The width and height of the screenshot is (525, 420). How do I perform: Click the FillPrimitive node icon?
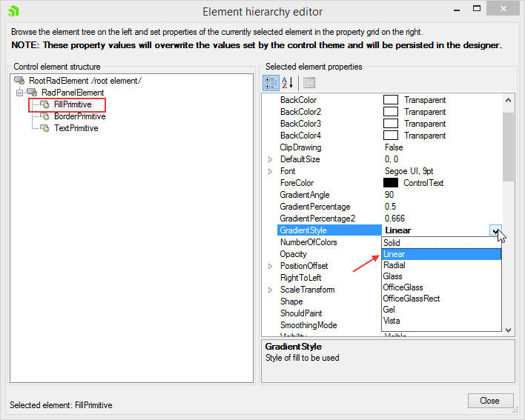point(44,104)
